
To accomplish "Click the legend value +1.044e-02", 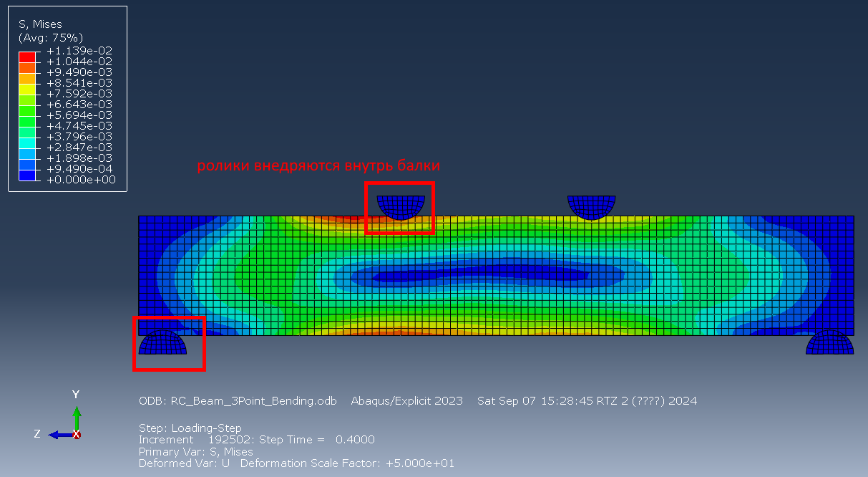I will coord(79,62).
